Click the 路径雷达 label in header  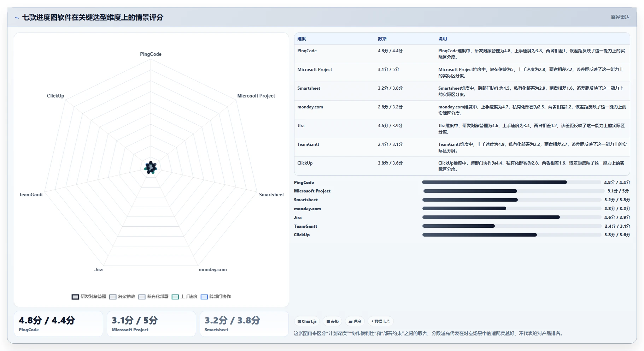point(620,17)
